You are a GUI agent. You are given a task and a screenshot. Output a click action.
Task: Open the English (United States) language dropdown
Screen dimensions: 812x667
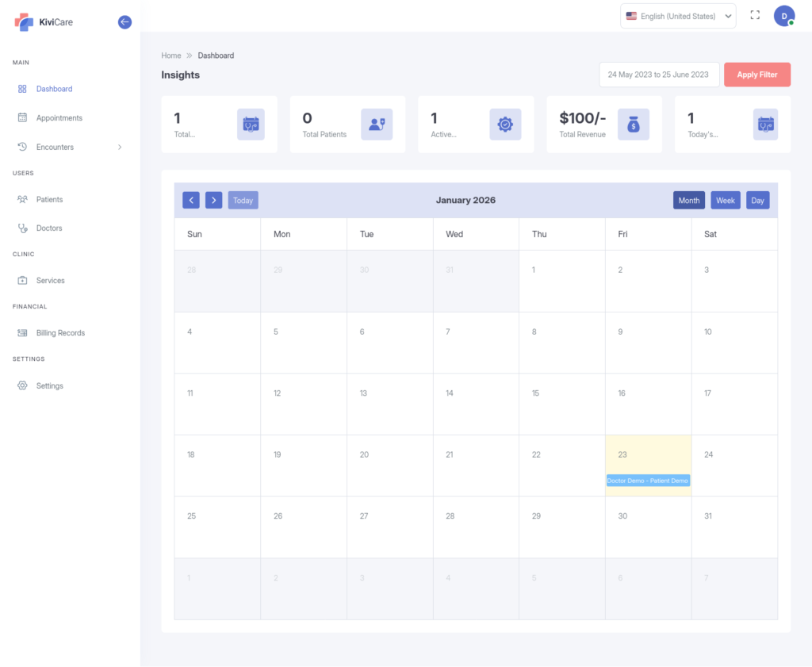(678, 16)
